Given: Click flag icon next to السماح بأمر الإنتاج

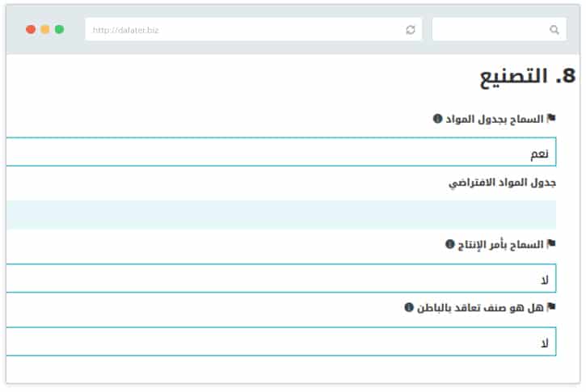Looking at the screenshot, I should click(x=551, y=244).
